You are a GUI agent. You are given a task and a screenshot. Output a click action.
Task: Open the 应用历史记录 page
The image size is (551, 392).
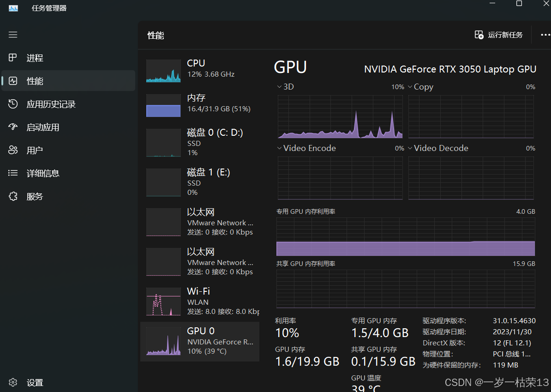point(68,104)
